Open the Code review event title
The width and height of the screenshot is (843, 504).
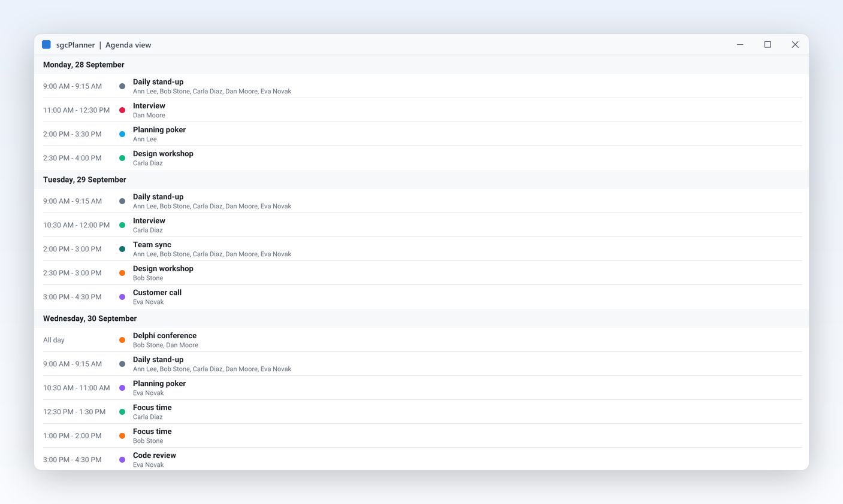tap(155, 456)
